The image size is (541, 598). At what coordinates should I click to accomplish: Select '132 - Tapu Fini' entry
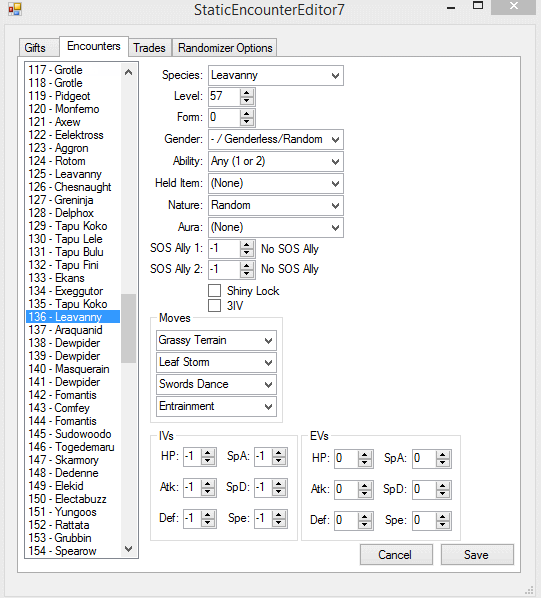pyautogui.click(x=73, y=265)
